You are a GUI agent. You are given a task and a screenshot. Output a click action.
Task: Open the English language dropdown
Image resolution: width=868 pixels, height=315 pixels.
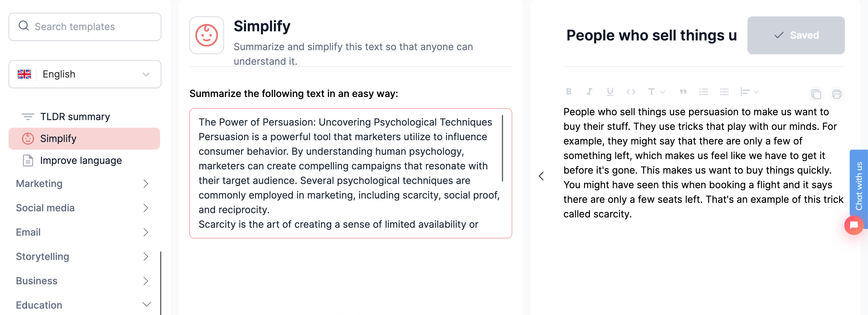pyautogui.click(x=85, y=74)
